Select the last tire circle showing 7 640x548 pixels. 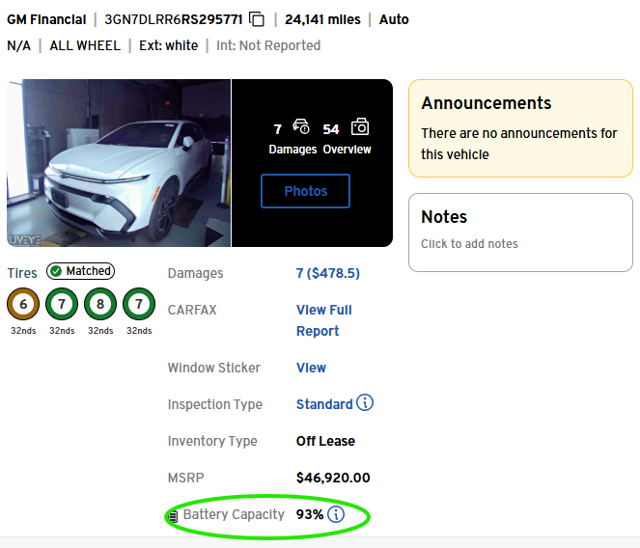pos(139,304)
